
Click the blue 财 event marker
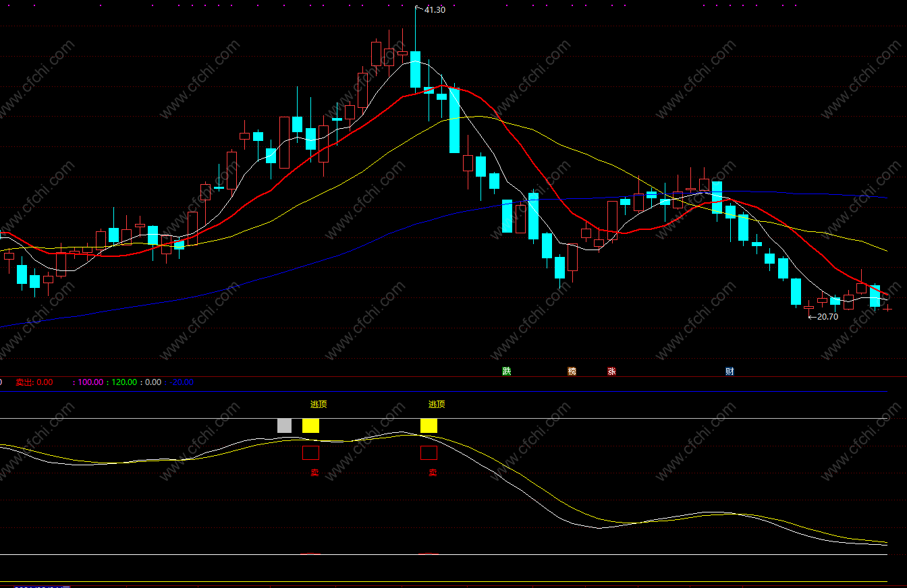coord(730,371)
